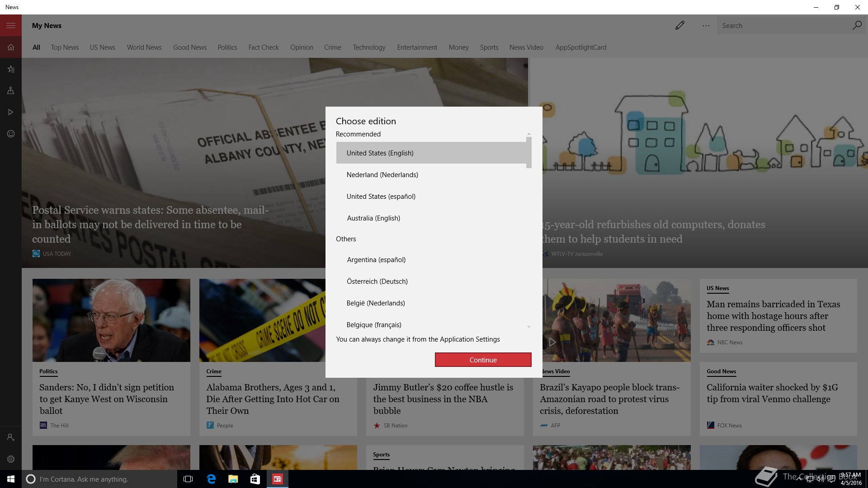
Task: Open the Man barricaded in Texas article
Action: tap(773, 316)
